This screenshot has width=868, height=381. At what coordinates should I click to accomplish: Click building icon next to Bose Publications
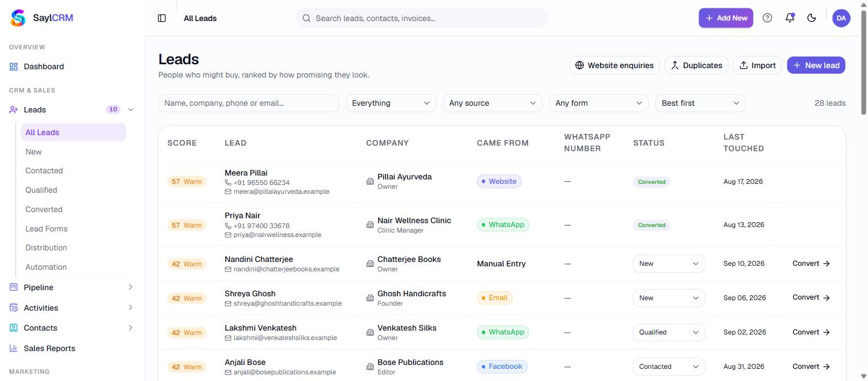point(370,367)
